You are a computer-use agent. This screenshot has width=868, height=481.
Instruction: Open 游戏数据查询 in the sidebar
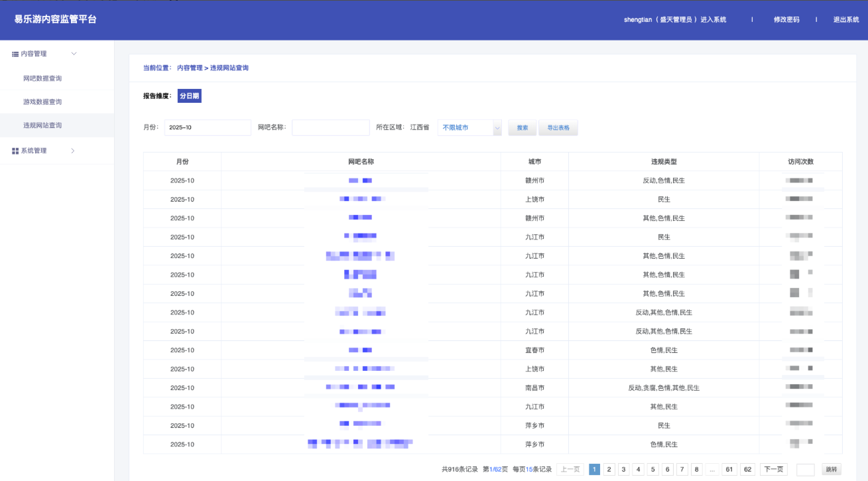click(x=42, y=102)
